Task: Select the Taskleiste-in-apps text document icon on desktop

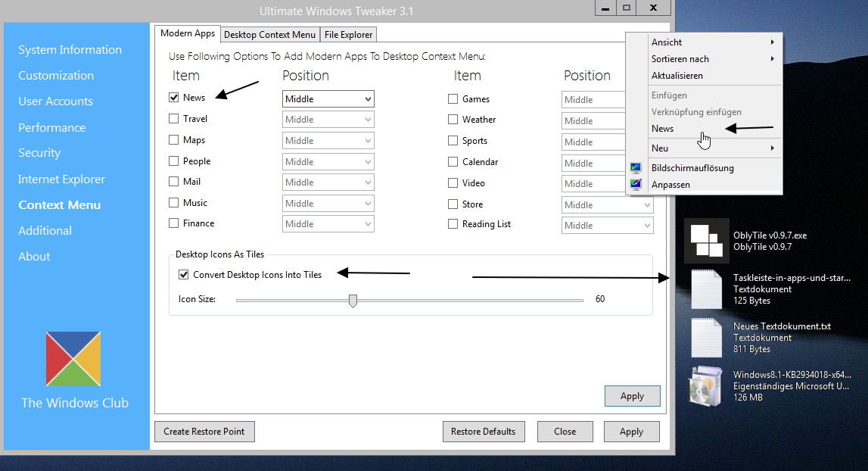Action: coord(706,289)
